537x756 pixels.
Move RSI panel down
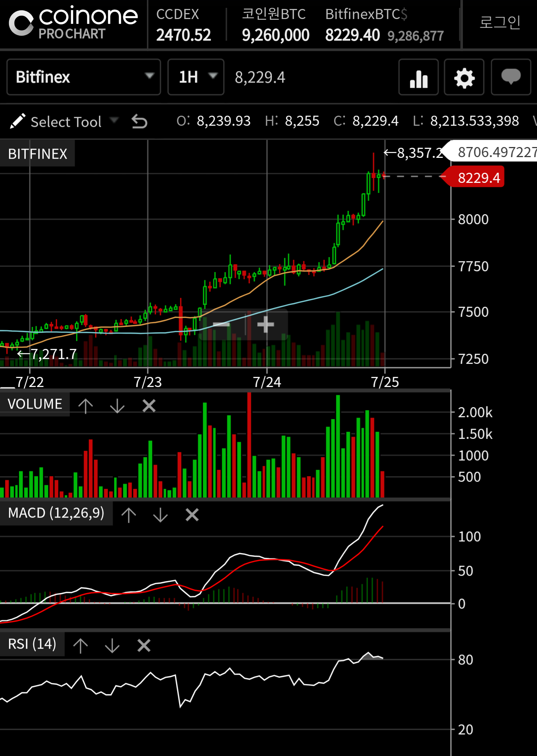[112, 645]
